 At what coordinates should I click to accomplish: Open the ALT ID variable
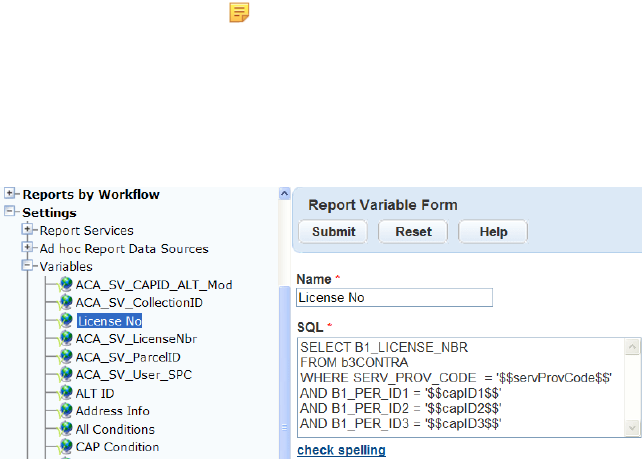point(95,393)
